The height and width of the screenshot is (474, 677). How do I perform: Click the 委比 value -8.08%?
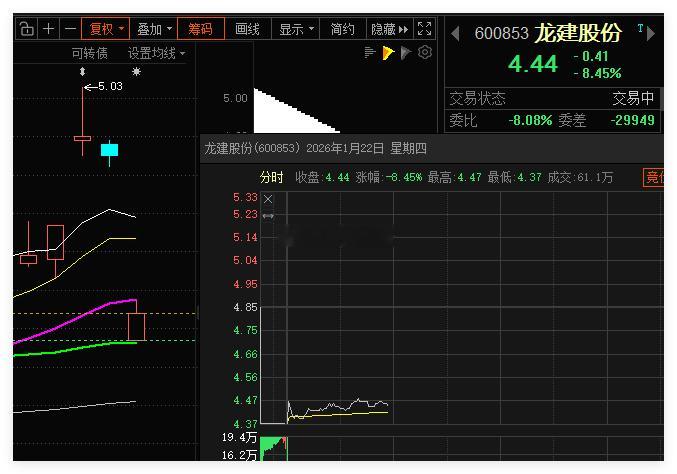coord(530,120)
